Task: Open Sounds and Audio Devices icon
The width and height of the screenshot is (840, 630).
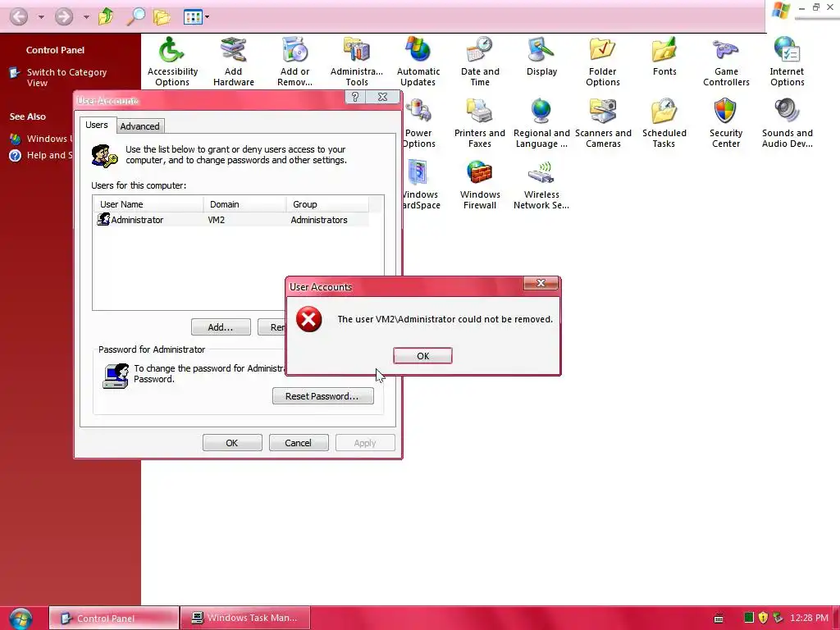Action: click(x=787, y=123)
